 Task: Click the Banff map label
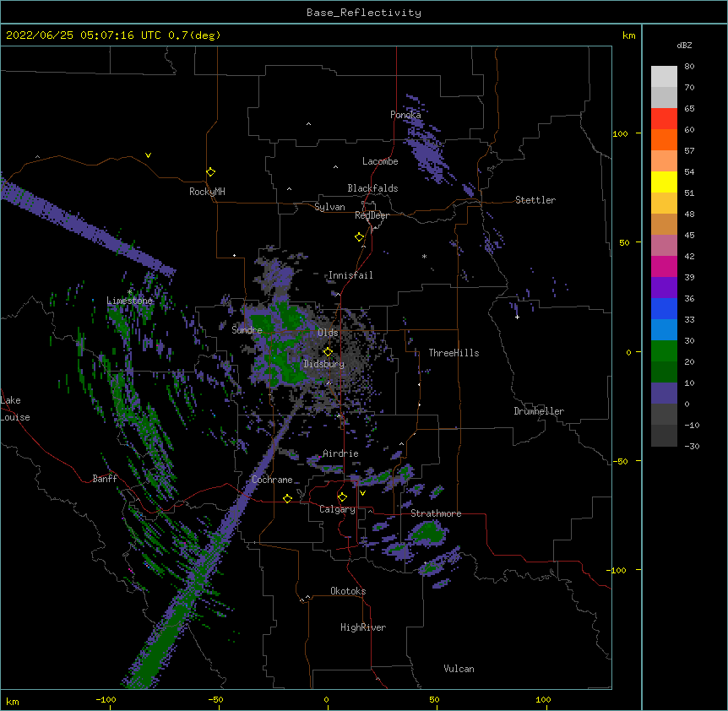click(x=105, y=479)
